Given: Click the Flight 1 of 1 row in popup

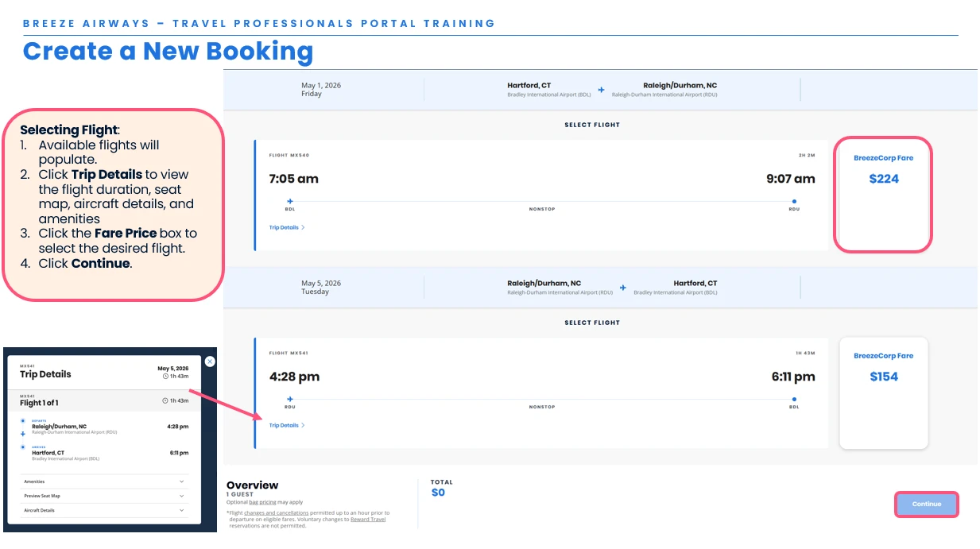Looking at the screenshot, I should pos(104,400).
